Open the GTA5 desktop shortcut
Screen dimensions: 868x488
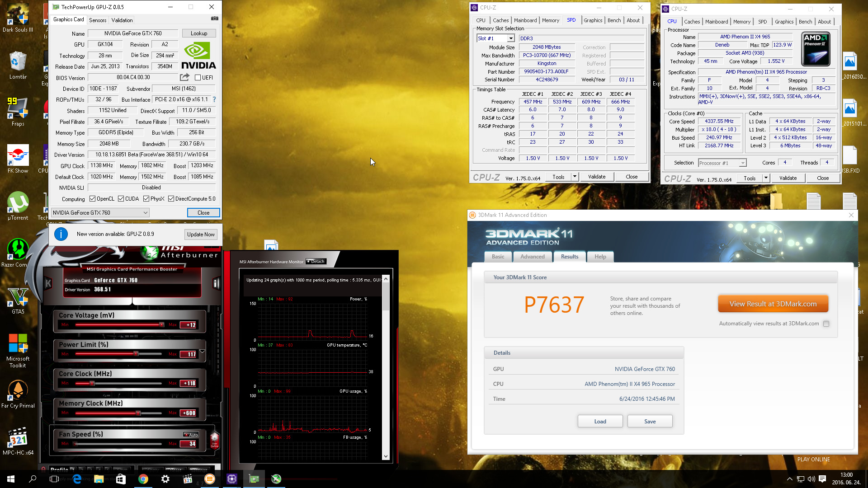tap(18, 300)
